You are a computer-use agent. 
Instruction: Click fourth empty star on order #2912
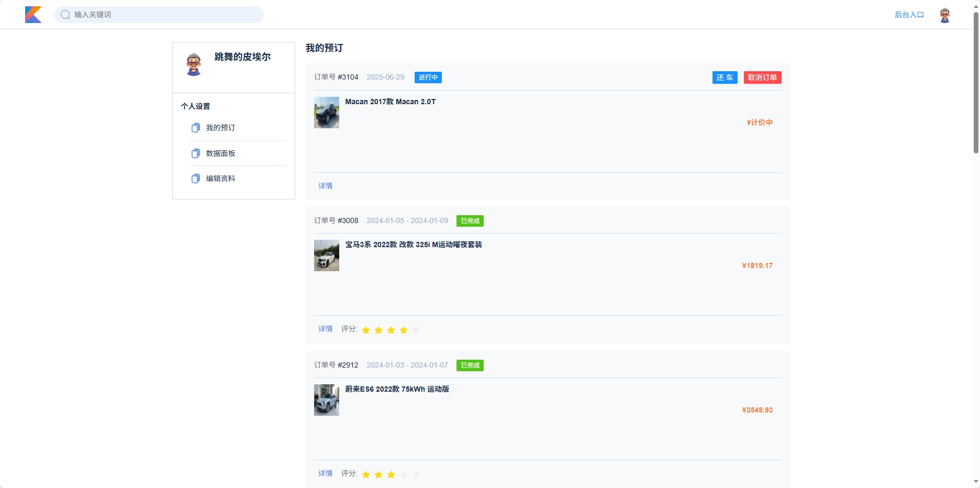point(404,474)
